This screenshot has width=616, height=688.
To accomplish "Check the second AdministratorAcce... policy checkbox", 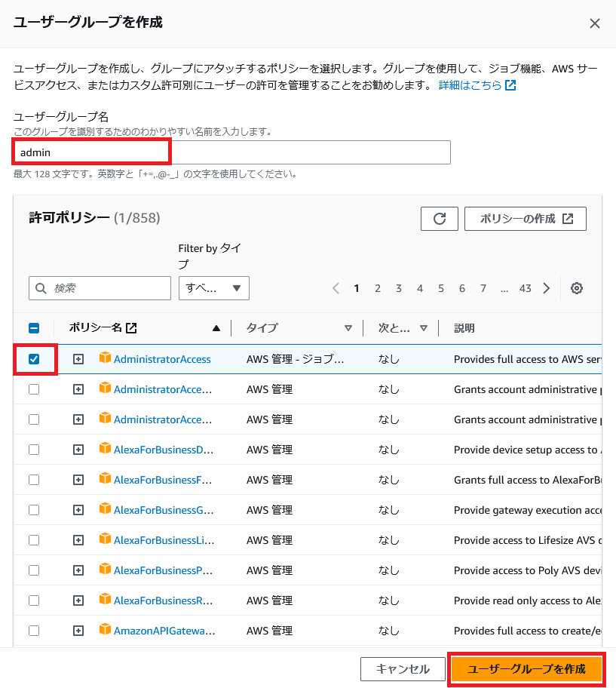I will [x=34, y=389].
